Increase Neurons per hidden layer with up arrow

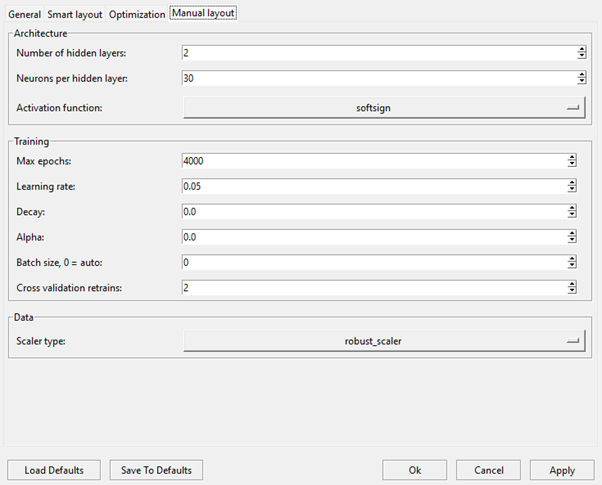pyautogui.click(x=582, y=74)
